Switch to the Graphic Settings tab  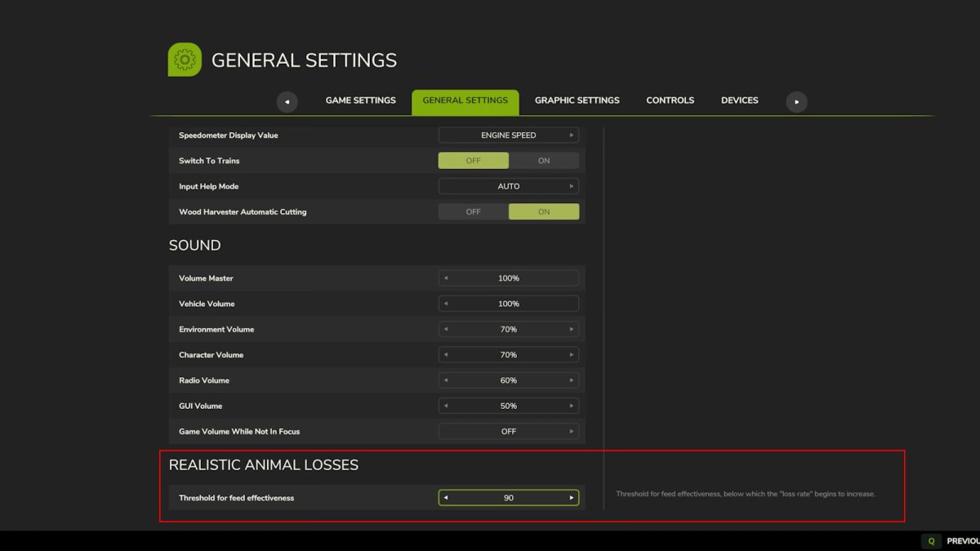(577, 100)
